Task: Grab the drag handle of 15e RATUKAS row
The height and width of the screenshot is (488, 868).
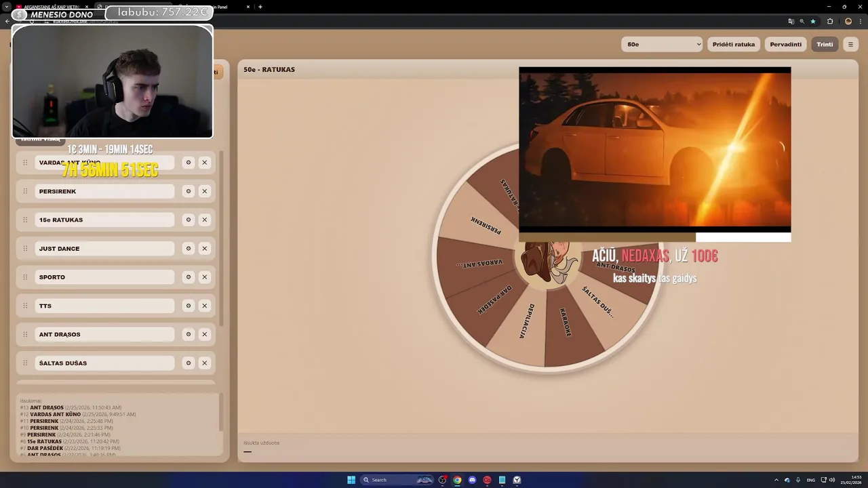Action: coord(25,220)
